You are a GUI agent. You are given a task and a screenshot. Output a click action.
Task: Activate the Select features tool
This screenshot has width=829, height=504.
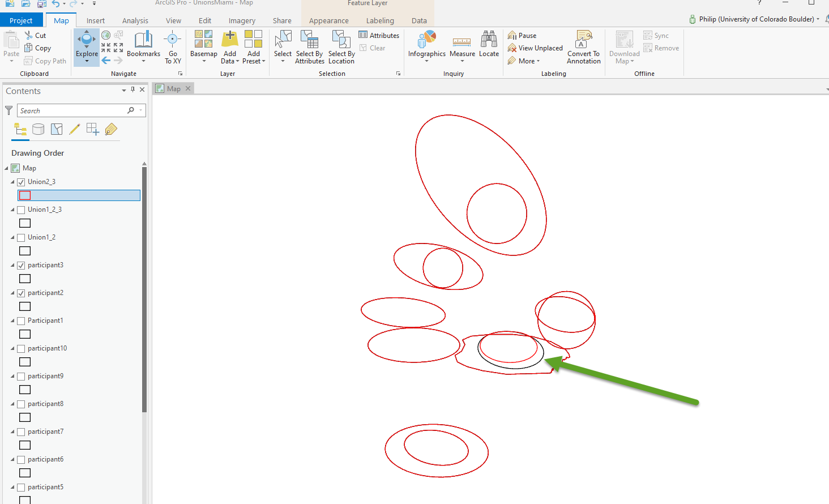coord(283,46)
